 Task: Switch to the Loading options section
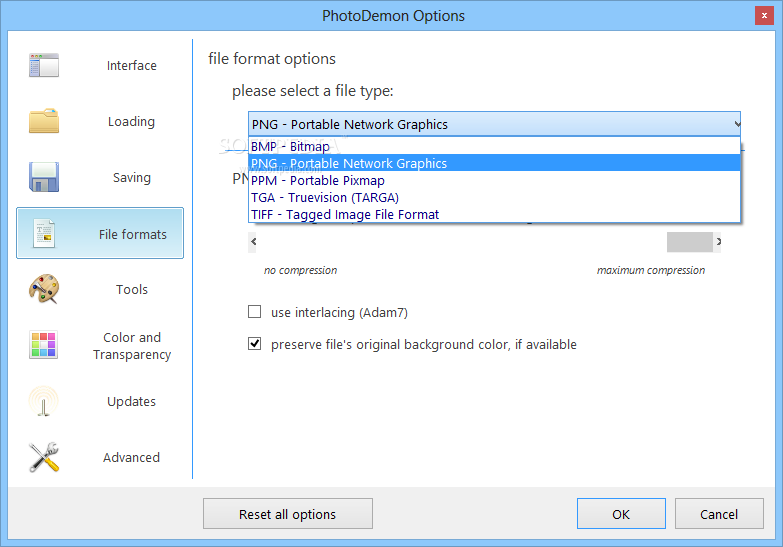(100, 121)
